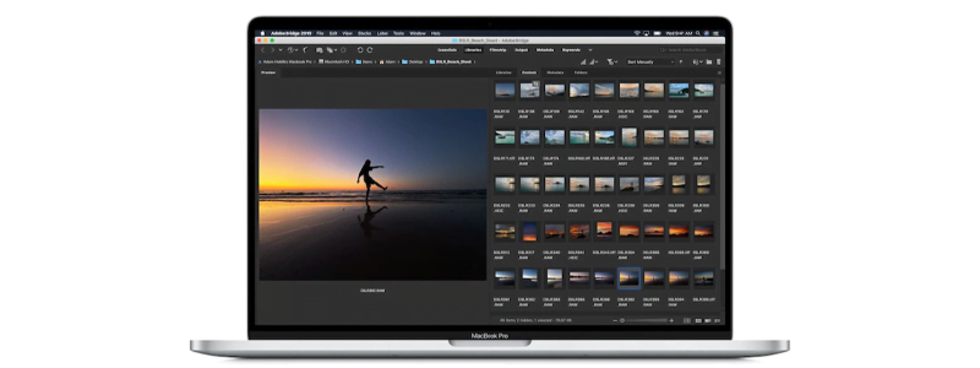
Task: Click the minus smaller thumbnails icon
Action: coord(615,320)
